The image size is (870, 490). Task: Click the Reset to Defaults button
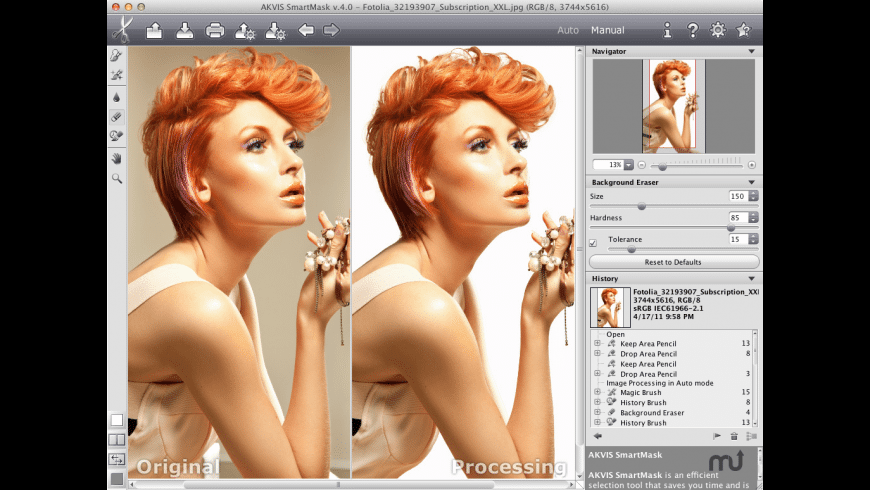(x=674, y=262)
